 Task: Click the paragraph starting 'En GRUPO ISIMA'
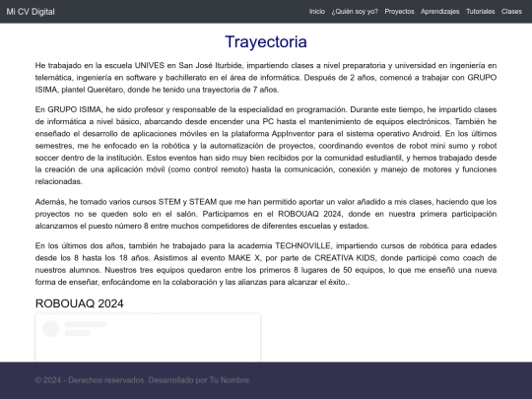point(266,146)
